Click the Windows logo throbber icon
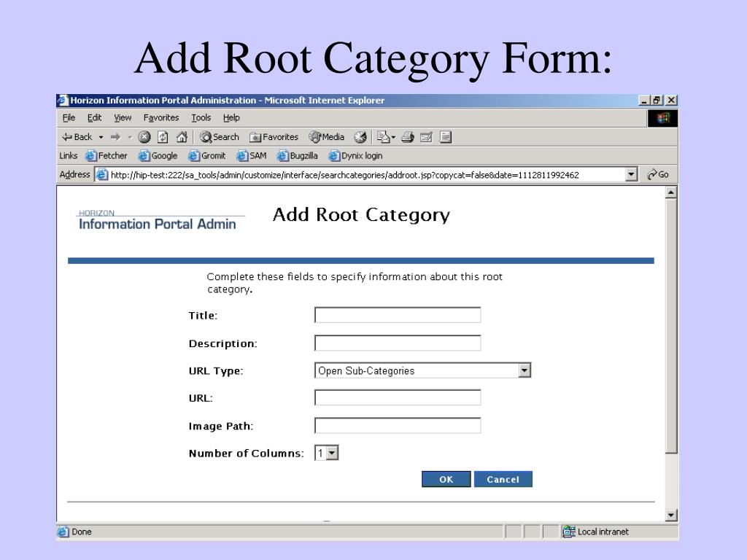The image size is (747, 560). (x=662, y=118)
